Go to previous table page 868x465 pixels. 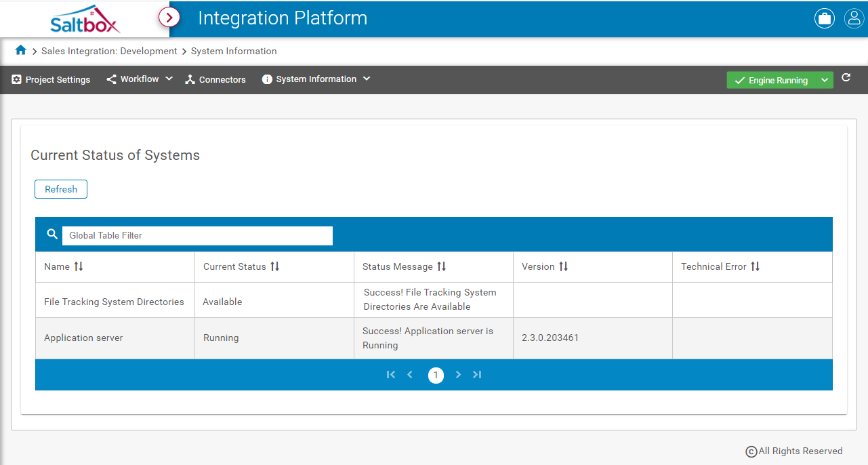click(x=410, y=374)
